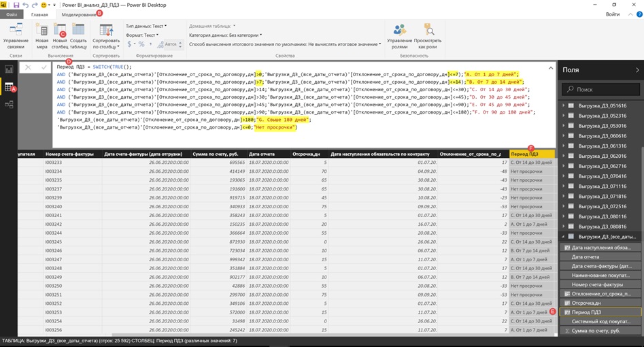Click the help question mark icon
This screenshot has width=644, height=347.
[639, 14]
